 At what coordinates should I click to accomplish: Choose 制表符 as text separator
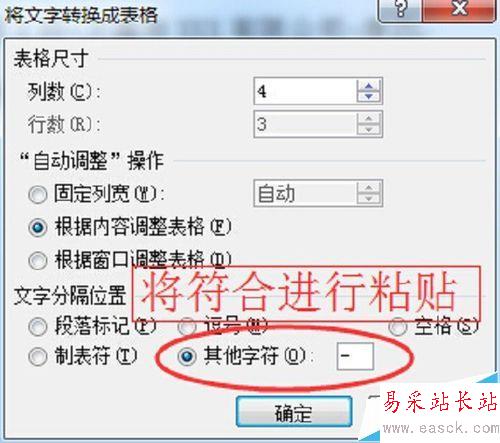click(38, 357)
